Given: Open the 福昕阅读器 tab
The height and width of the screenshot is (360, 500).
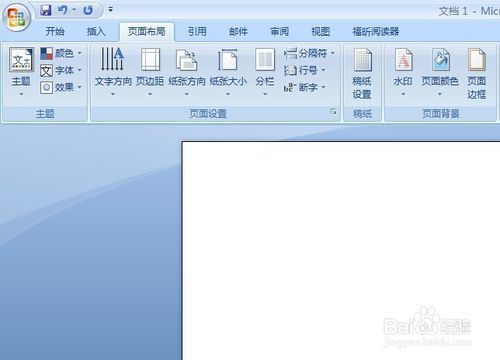Looking at the screenshot, I should point(376,32).
